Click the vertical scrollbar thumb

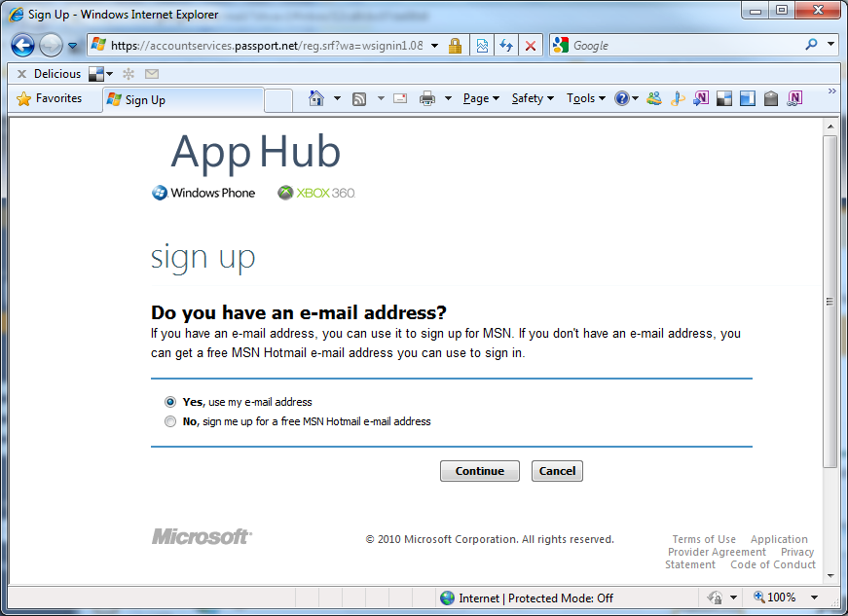(x=830, y=302)
